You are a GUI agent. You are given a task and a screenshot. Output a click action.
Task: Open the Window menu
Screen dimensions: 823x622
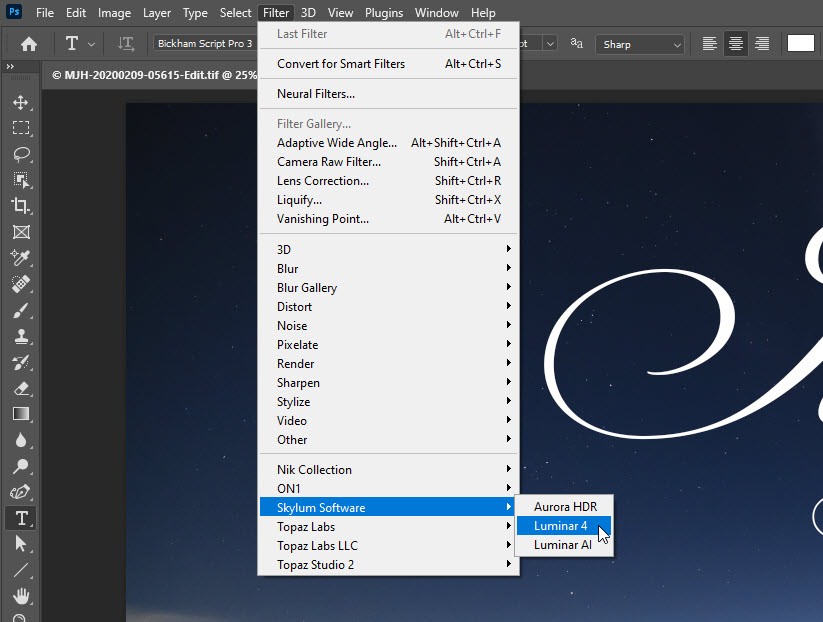(437, 13)
